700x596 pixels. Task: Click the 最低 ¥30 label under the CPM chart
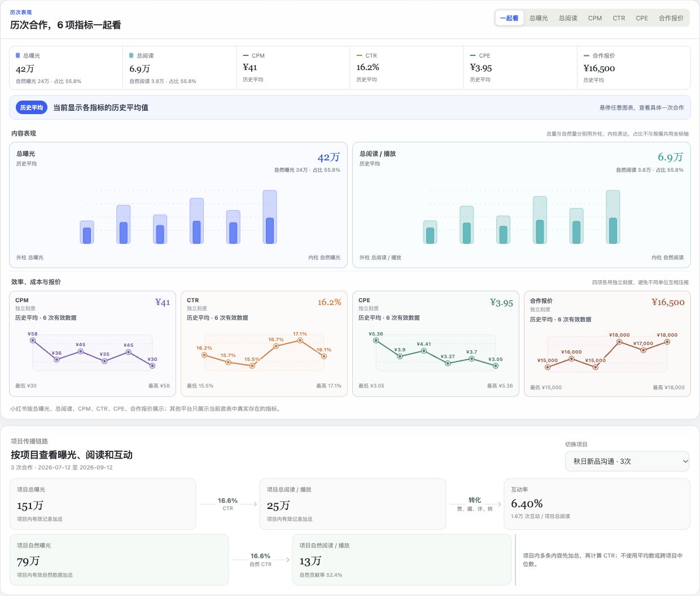coord(26,386)
